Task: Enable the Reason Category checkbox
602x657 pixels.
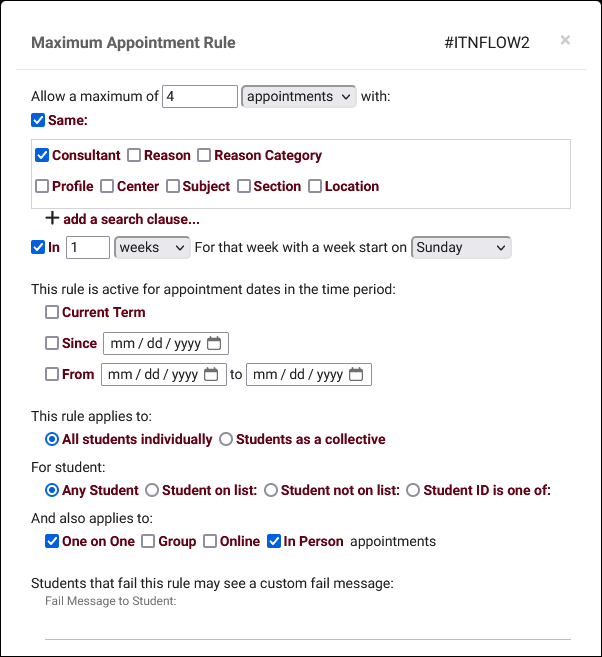Action: (204, 156)
